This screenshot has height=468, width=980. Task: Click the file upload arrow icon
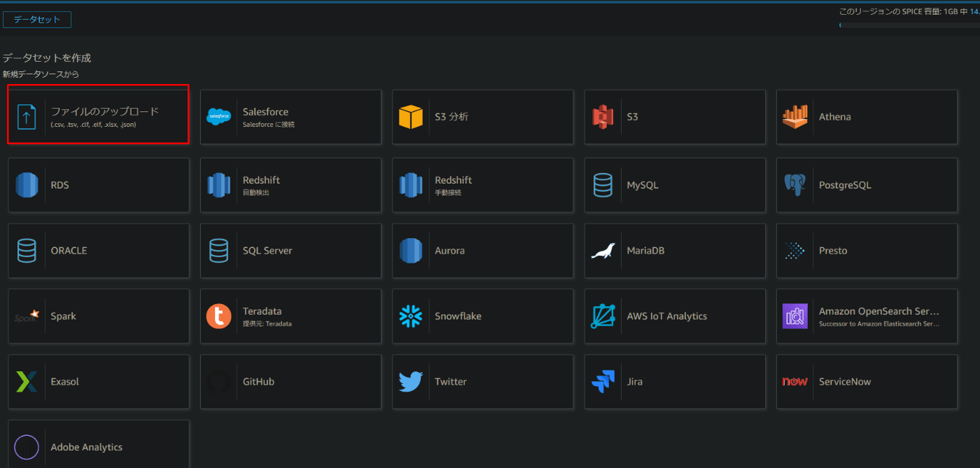[x=27, y=116]
